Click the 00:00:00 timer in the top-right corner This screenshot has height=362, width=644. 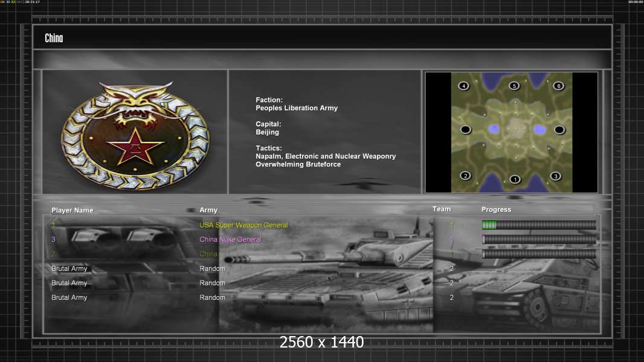click(x=636, y=2)
